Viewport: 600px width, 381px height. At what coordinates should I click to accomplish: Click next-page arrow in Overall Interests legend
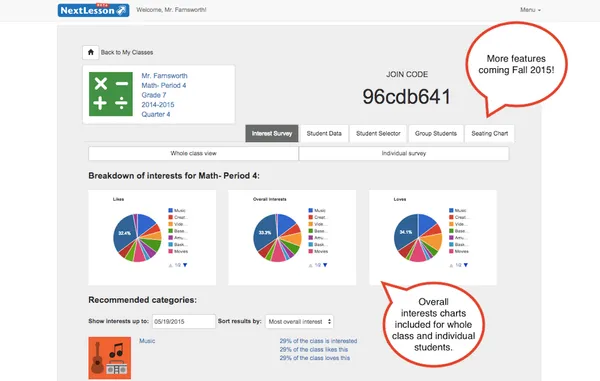click(x=325, y=265)
